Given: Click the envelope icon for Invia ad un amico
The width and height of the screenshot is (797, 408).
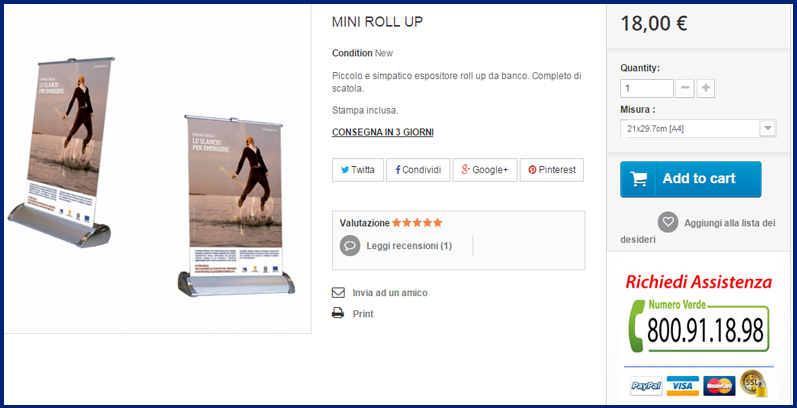Looking at the screenshot, I should [338, 293].
